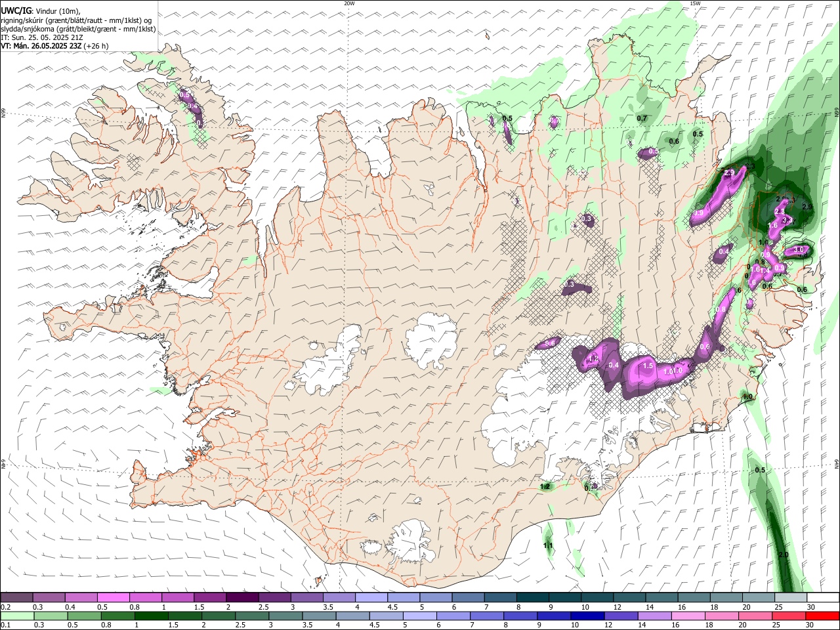This screenshot has height=630, width=840.
Task: Click the 'IT: Sun. 25. 05. 2025 21Z' line
Action: pyautogui.click(x=42, y=37)
